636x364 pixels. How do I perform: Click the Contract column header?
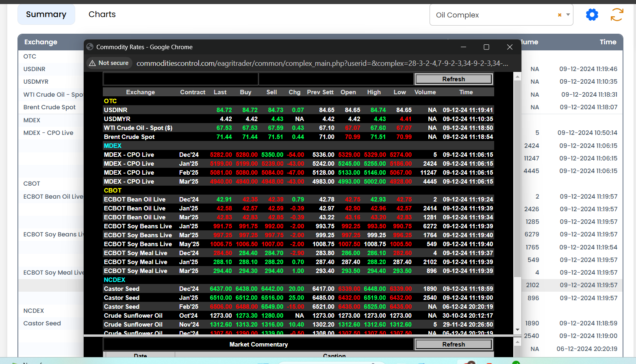[x=193, y=92]
